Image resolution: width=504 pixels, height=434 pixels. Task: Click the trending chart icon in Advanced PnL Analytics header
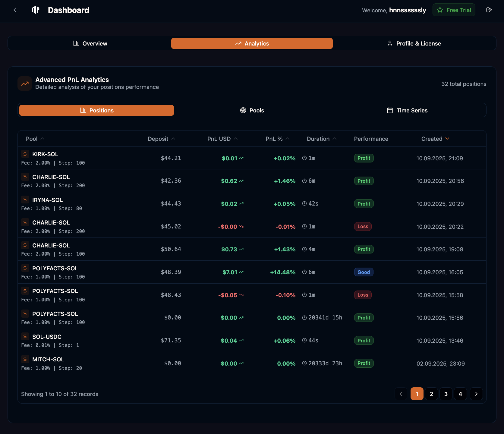[x=25, y=83]
